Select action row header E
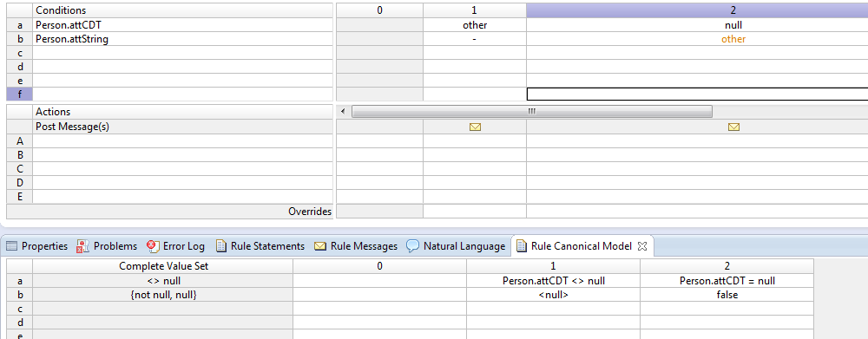 (x=20, y=197)
